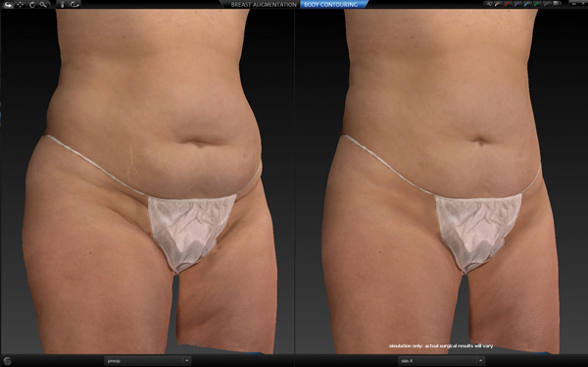Open the sim 4 image dropdown
Screen dimensions: 588x367
coord(441,361)
